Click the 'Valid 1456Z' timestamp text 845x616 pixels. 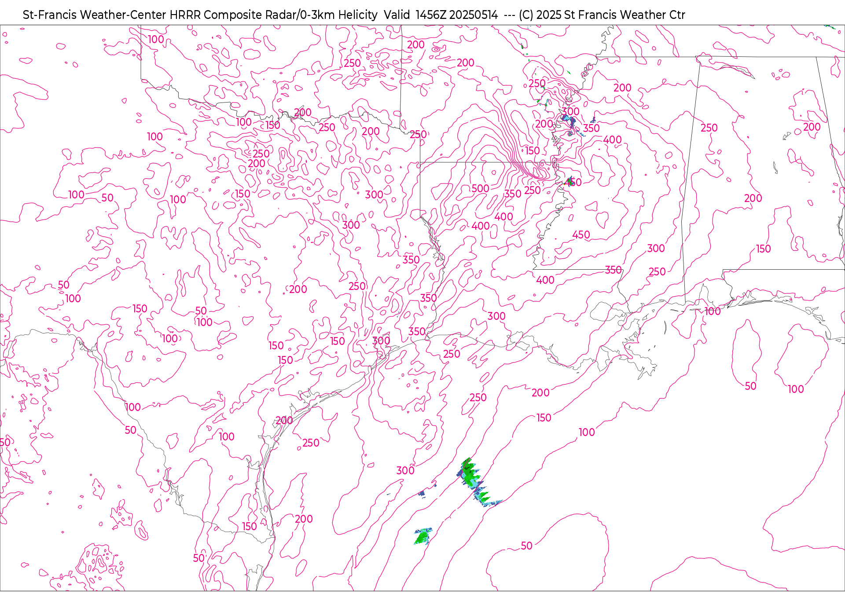[415, 15]
